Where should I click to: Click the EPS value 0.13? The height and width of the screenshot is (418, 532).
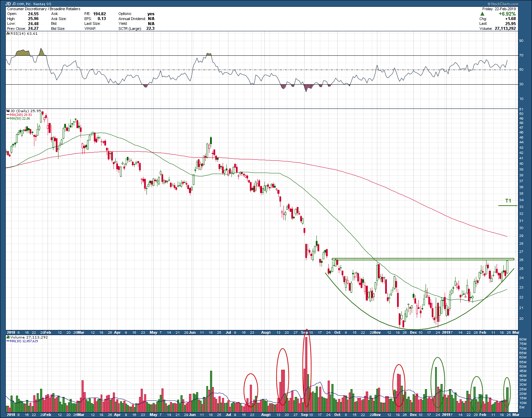pyautogui.click(x=102, y=19)
